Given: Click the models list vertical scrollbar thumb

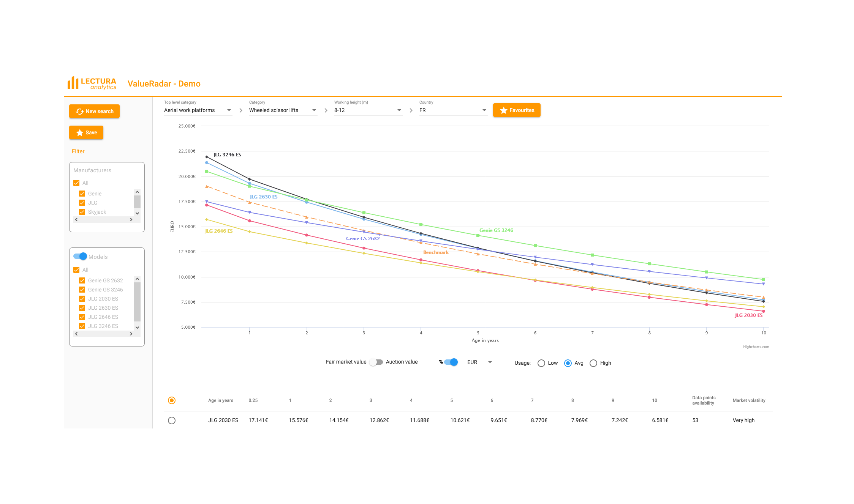Looking at the screenshot, I should pos(138,302).
